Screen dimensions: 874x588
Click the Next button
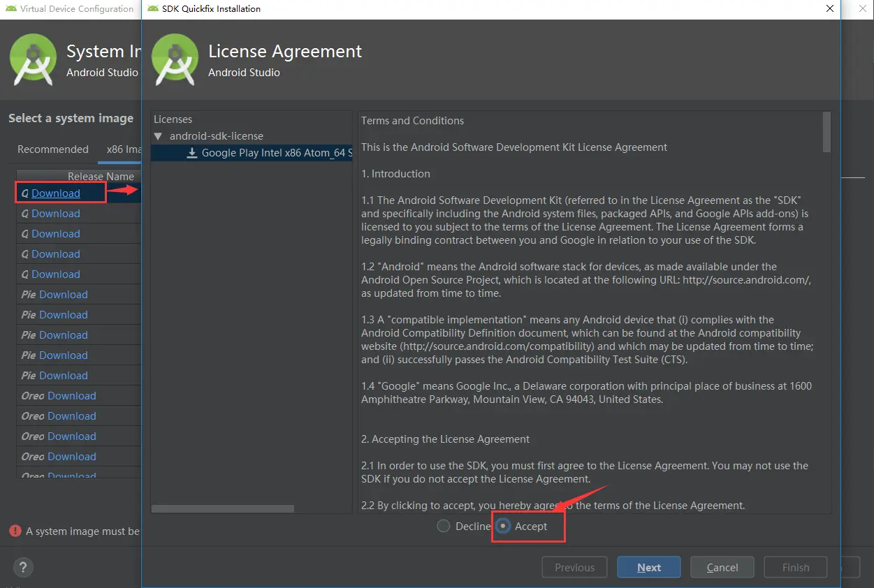[649, 567]
